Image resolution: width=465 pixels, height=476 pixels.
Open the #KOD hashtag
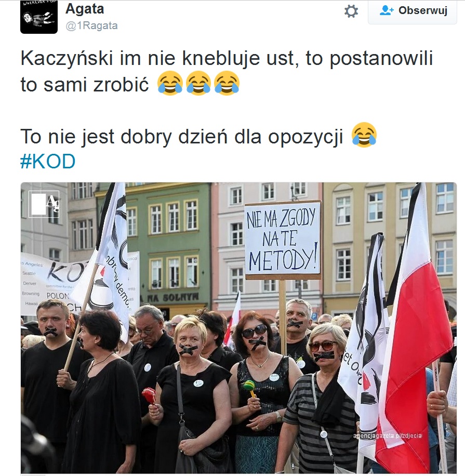pos(48,161)
